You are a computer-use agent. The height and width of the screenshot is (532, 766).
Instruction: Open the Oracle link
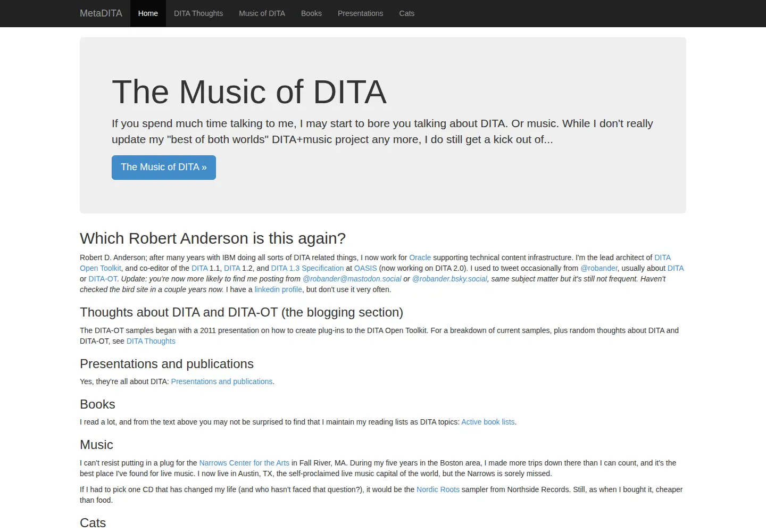coord(420,257)
